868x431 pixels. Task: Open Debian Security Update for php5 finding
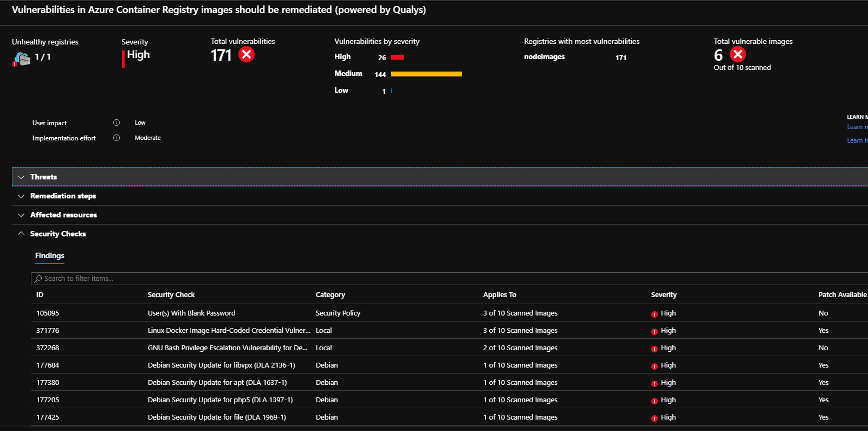[221, 400]
